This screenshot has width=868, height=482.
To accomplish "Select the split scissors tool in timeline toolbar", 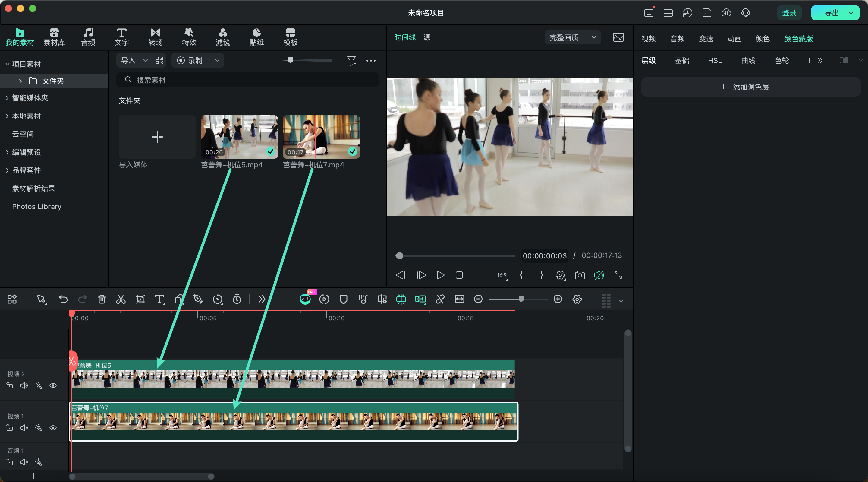I will (121, 299).
